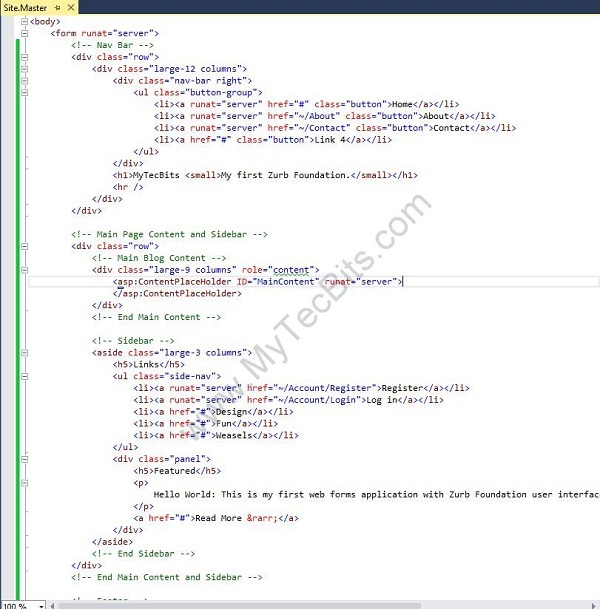Click the h5 Links heading line
This screenshot has width=600, height=609.
149,364
